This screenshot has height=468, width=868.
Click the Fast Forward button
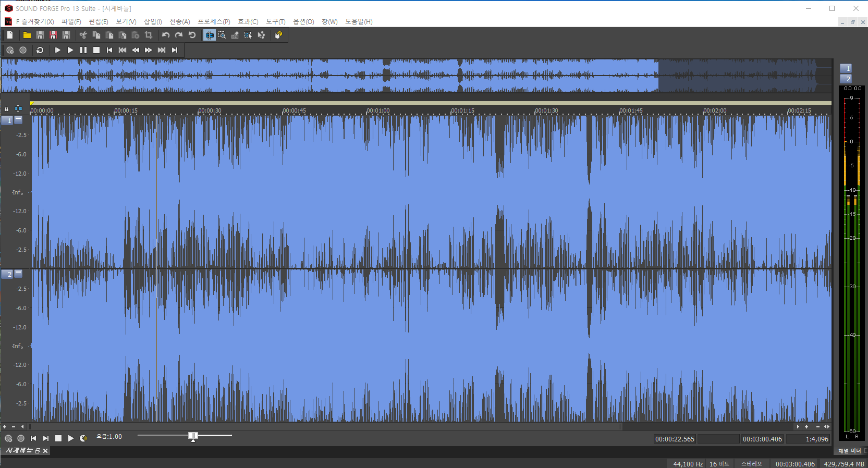[149, 50]
